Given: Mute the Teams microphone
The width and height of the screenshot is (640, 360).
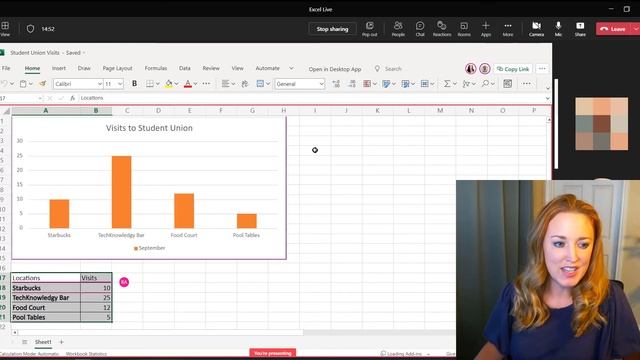Looking at the screenshot, I should 558,29.
